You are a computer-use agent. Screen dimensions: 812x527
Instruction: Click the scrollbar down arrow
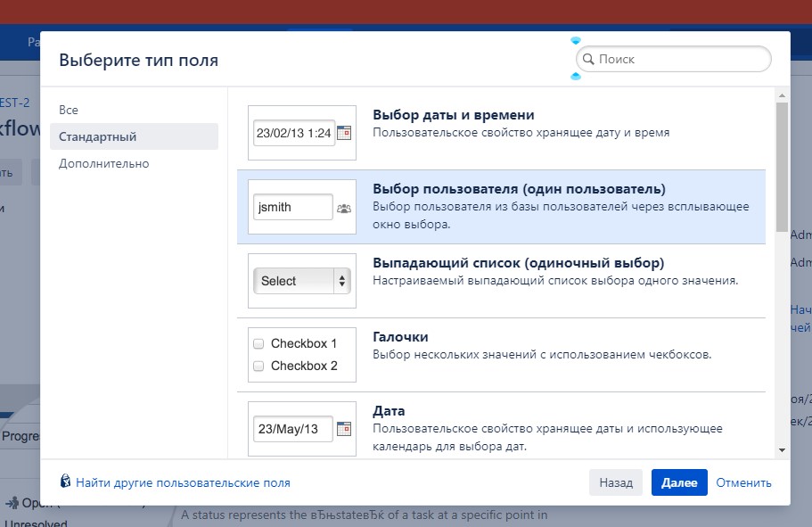(x=782, y=450)
